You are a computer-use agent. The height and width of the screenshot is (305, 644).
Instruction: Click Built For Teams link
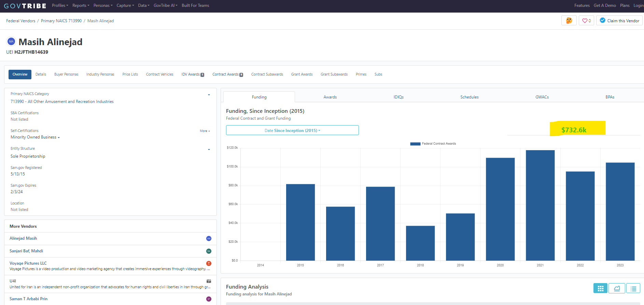(x=195, y=5)
